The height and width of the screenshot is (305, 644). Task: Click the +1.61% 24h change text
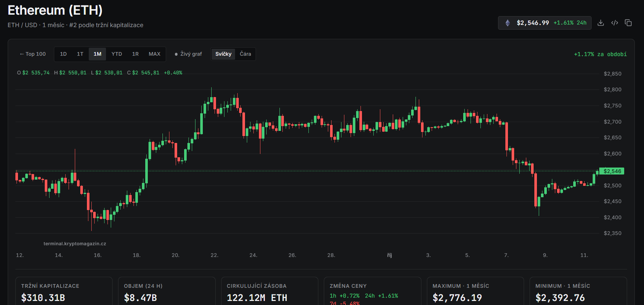click(570, 23)
